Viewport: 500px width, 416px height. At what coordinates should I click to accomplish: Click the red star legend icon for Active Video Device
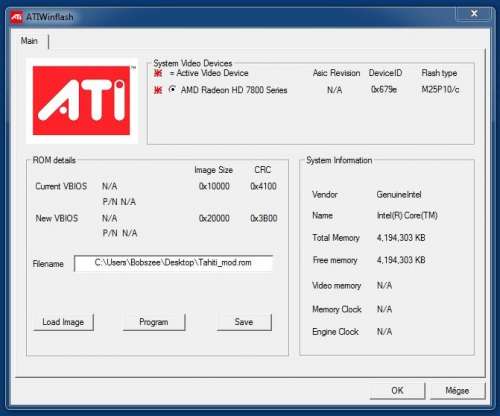[x=158, y=73]
